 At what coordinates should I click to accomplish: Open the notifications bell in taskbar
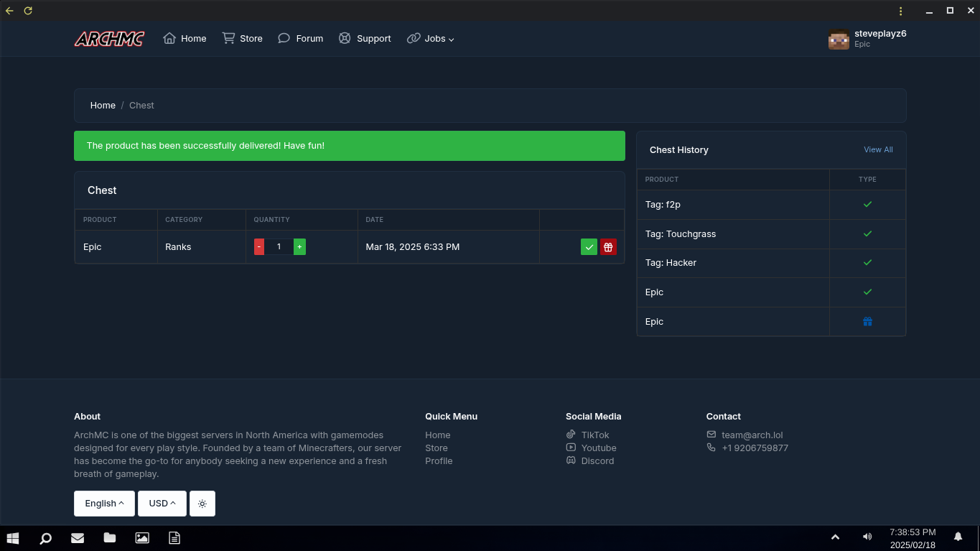pyautogui.click(x=958, y=537)
